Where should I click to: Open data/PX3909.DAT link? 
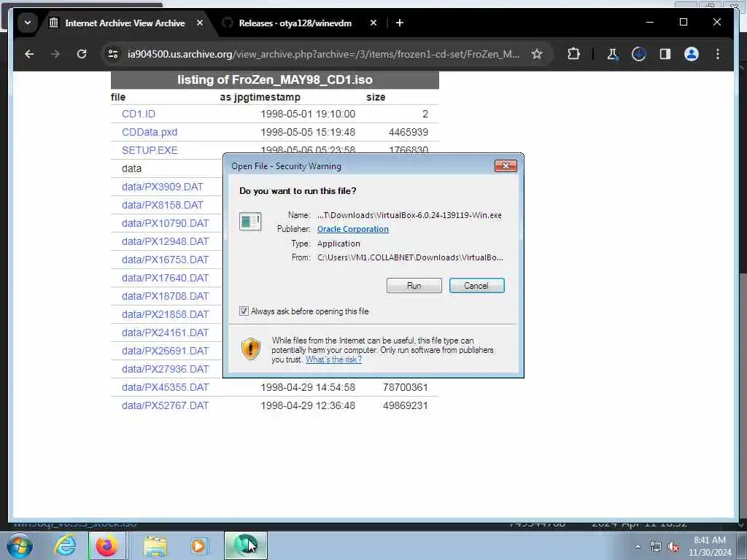pos(163,187)
